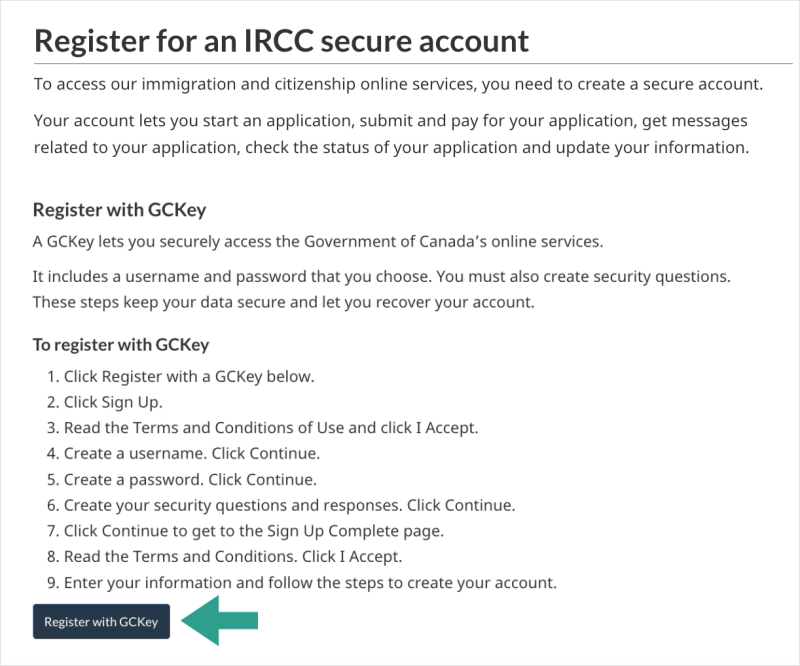Screen dimensions: 800x666
Task: Click the red line under the main heading
Action: click(413, 64)
